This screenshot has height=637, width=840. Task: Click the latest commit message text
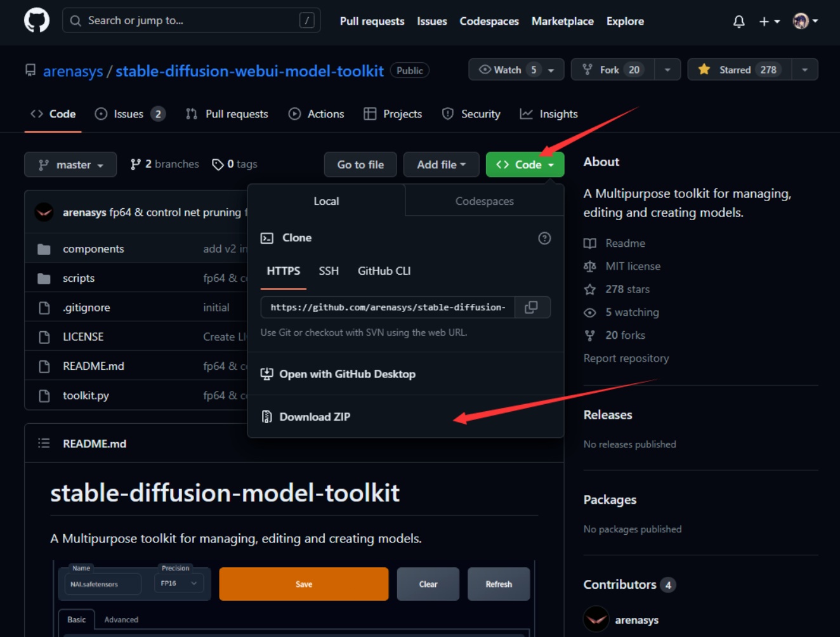[177, 212]
